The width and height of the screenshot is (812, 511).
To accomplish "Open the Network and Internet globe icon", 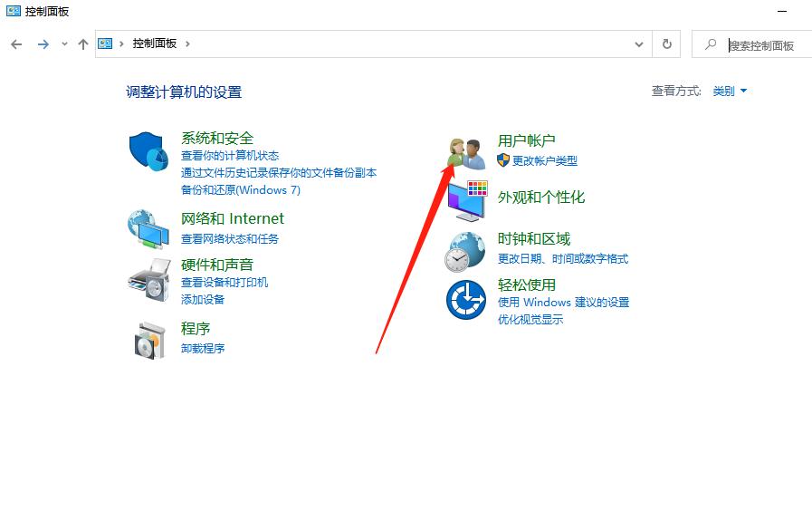I will (x=148, y=229).
